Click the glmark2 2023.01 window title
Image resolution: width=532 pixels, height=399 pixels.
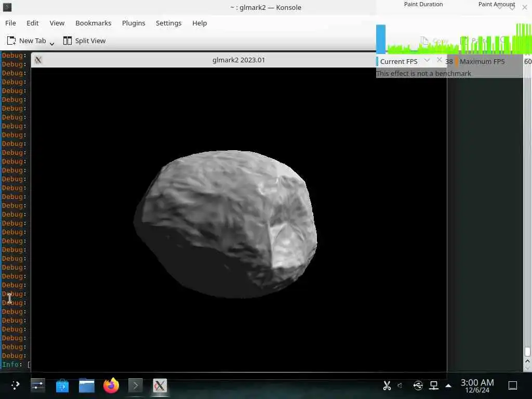238,60
